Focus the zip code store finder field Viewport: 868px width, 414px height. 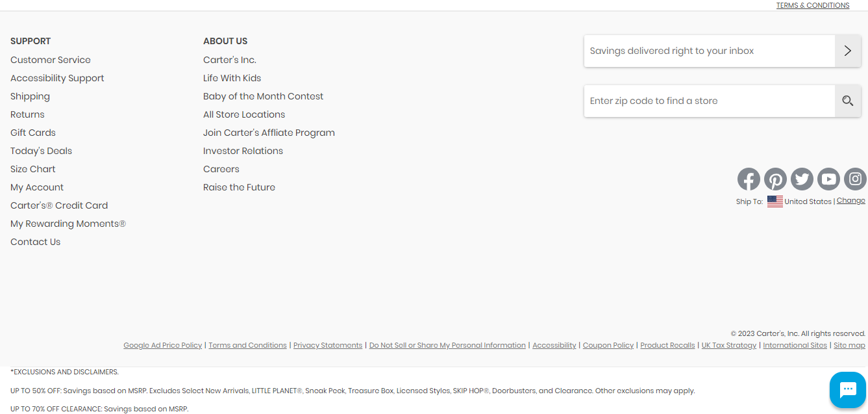pyautogui.click(x=710, y=101)
